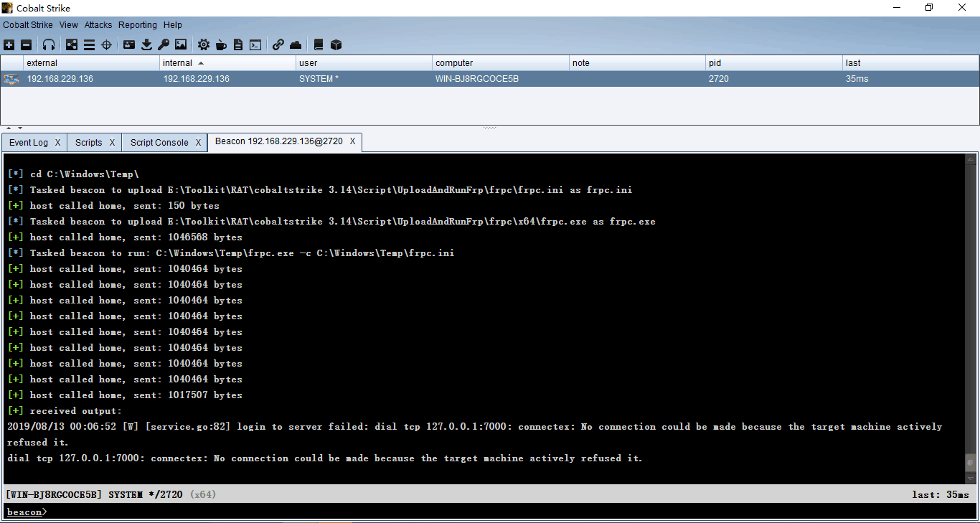Select external IP 192.168.229.136 cell
This screenshot has height=523, width=980.
[x=91, y=79]
